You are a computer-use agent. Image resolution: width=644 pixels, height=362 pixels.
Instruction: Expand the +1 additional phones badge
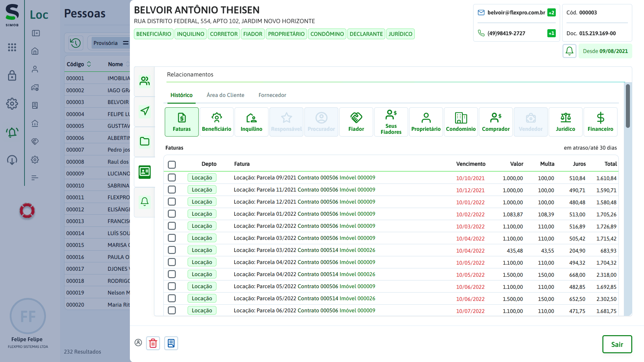tap(551, 33)
